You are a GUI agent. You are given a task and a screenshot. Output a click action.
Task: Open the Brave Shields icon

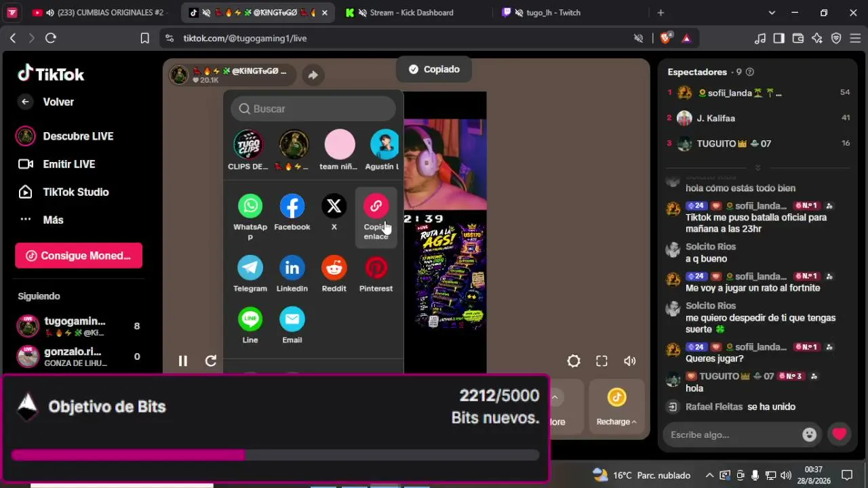coord(666,38)
